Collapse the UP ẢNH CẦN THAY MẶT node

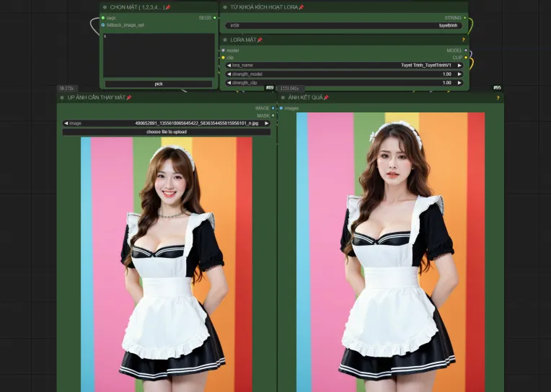(62, 97)
